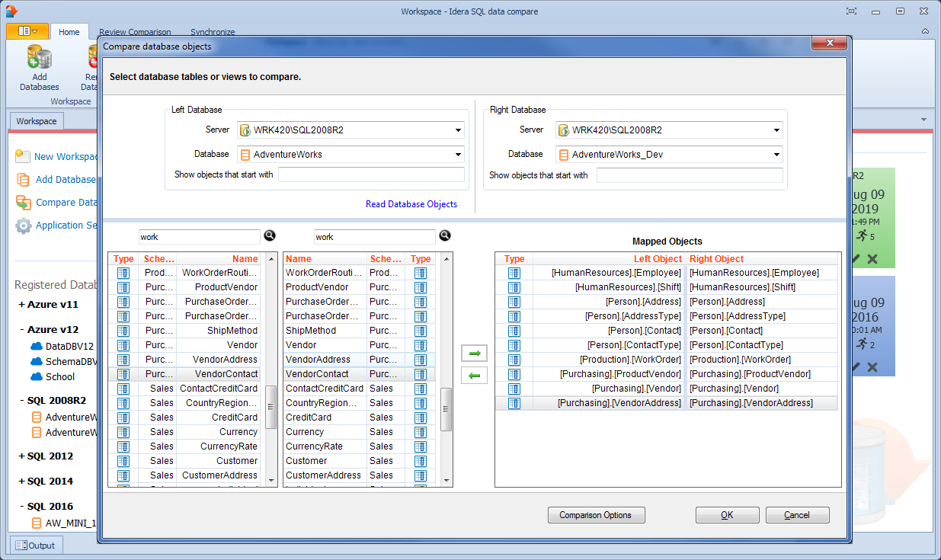Screen dimensions: 941x560
Task: Click left object list vertical scrollbar thumb
Action: [x=270, y=408]
